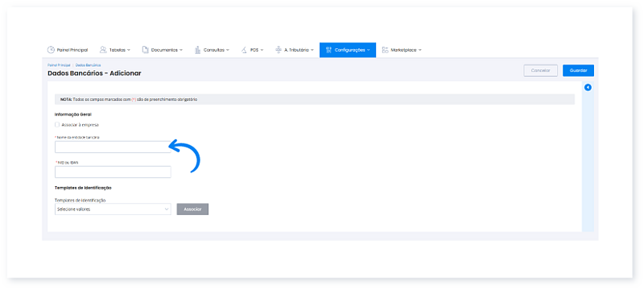This screenshot has height=290, width=644.
Task: Open the POS menu
Action: click(x=252, y=50)
